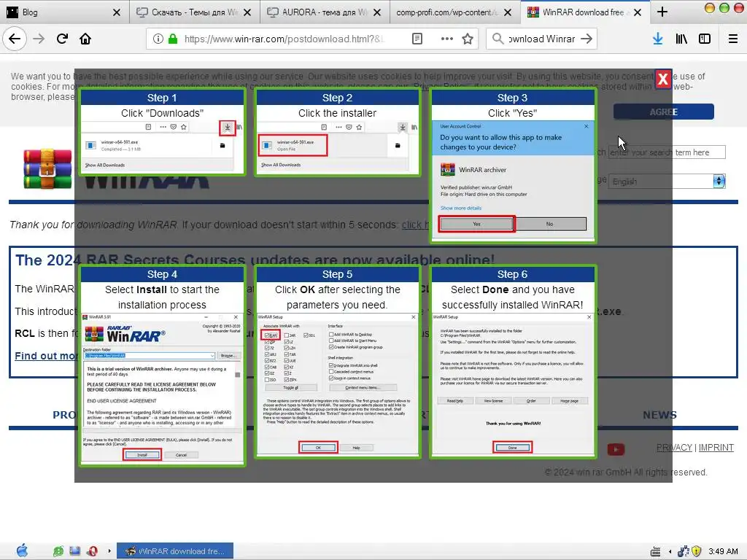Click the search magnifier icon in the search box

498,39
